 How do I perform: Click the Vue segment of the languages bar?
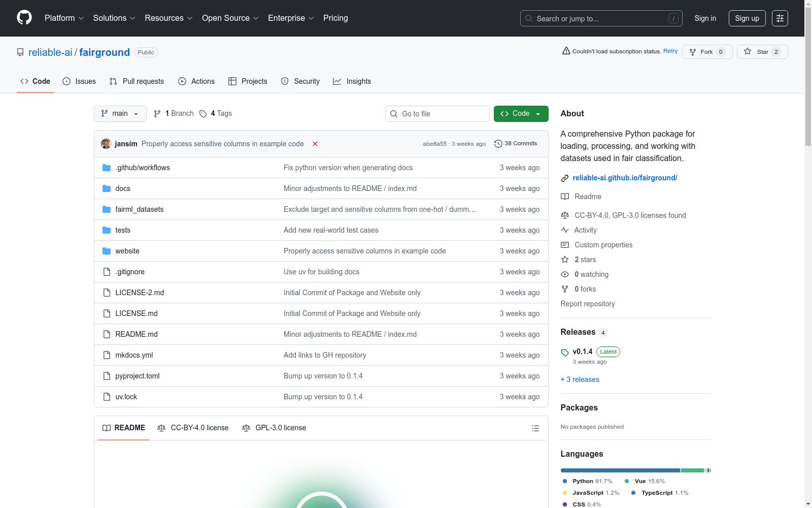tap(692, 470)
